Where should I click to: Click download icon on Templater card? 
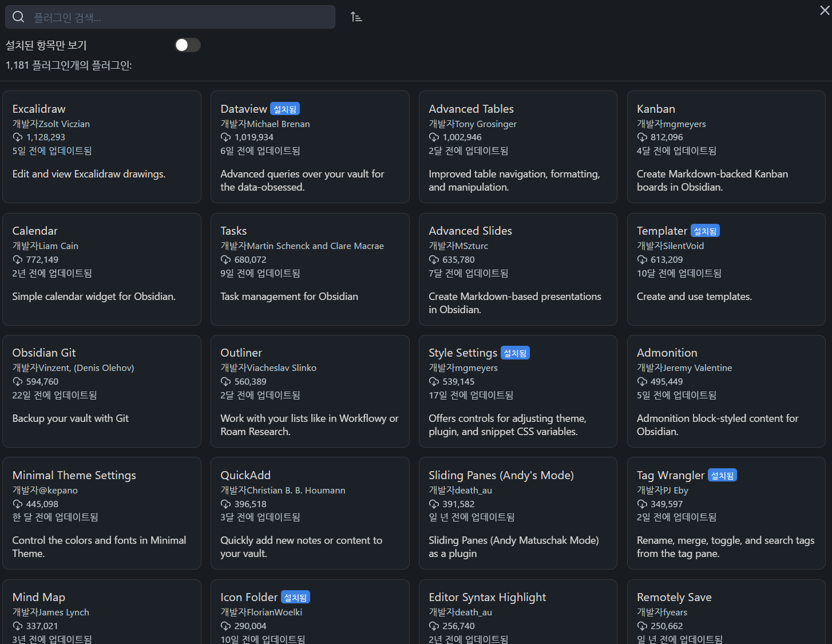coord(642,260)
